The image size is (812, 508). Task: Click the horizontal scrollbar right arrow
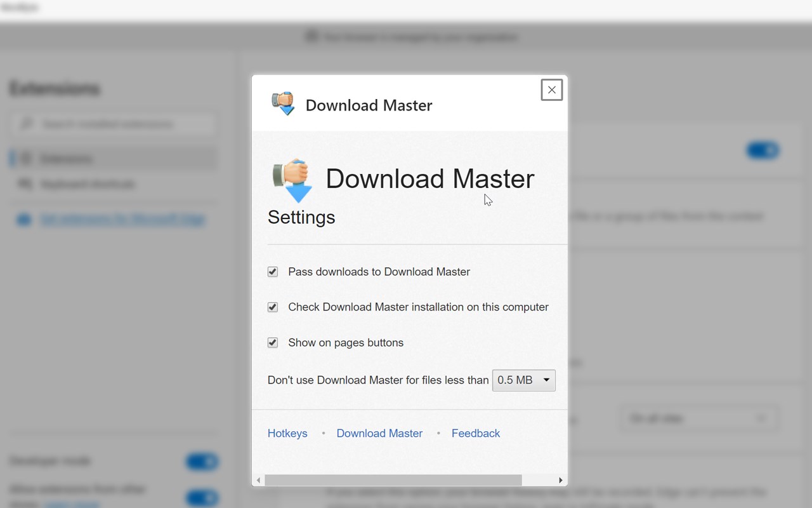tap(561, 480)
